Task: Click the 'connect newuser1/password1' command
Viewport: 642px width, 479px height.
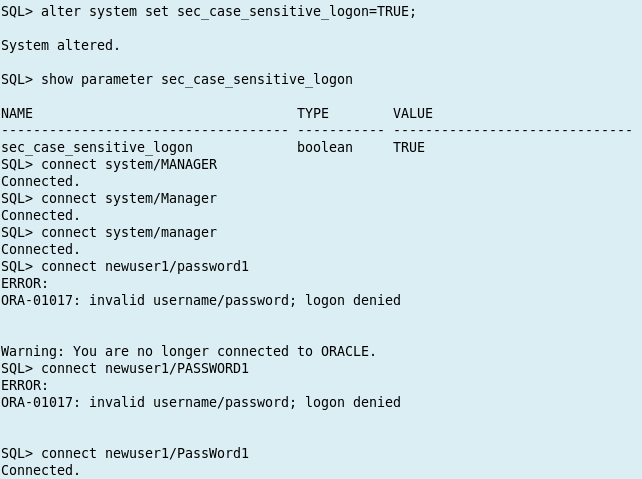Action: [145, 266]
